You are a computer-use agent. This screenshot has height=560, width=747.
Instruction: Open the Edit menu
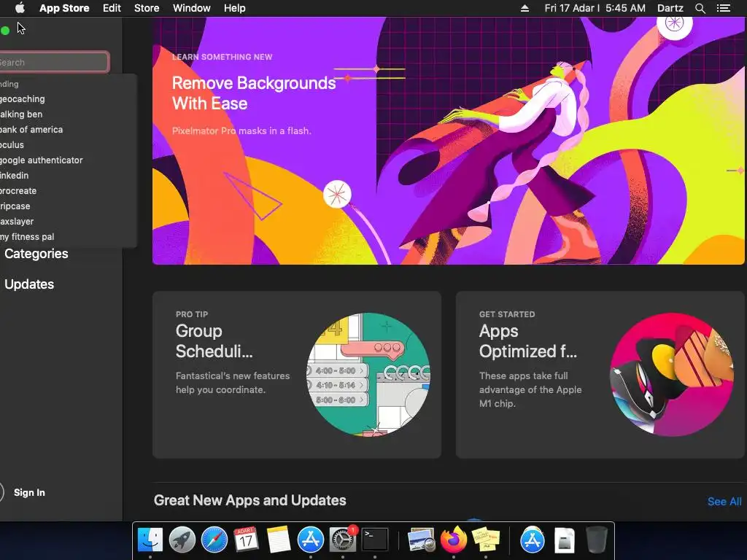pos(112,8)
